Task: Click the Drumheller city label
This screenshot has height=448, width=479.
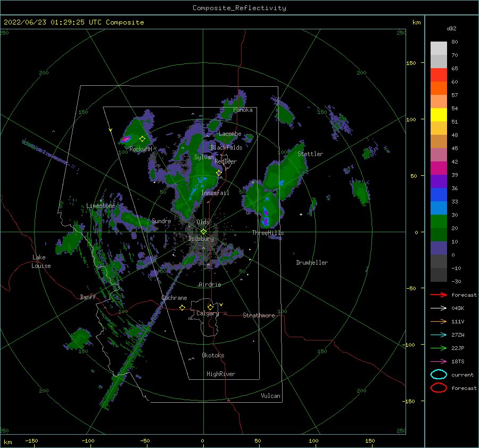Action: coord(312,263)
